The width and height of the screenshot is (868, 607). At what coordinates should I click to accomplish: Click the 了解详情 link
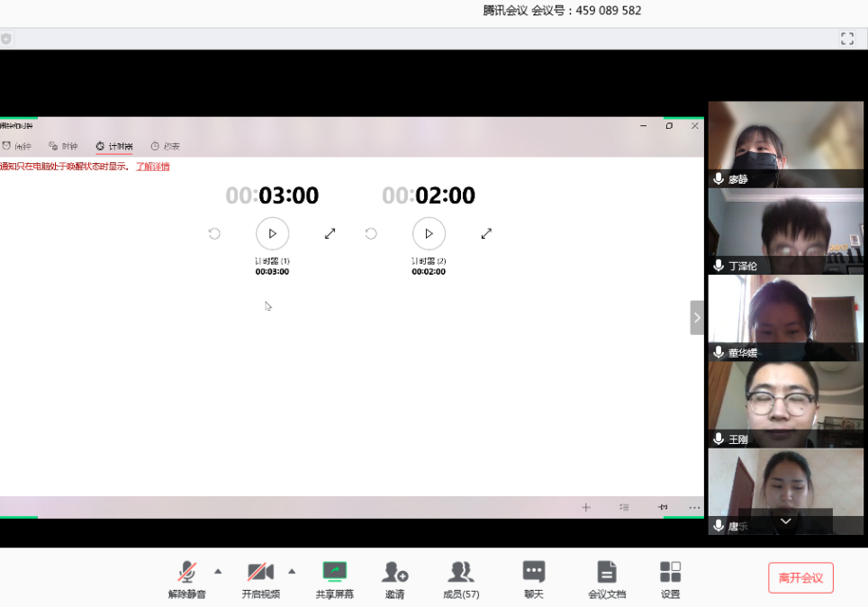click(x=152, y=167)
